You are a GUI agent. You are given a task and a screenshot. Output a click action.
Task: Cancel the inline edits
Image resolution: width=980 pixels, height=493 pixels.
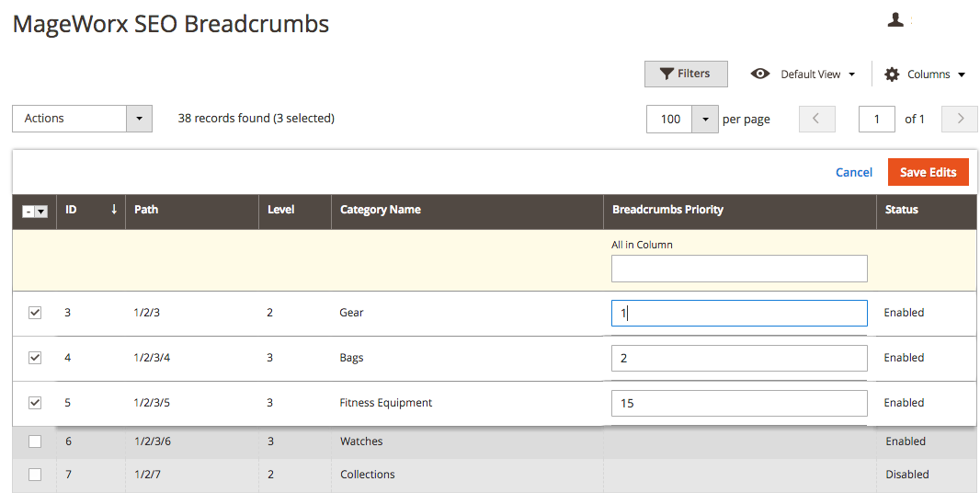(854, 172)
